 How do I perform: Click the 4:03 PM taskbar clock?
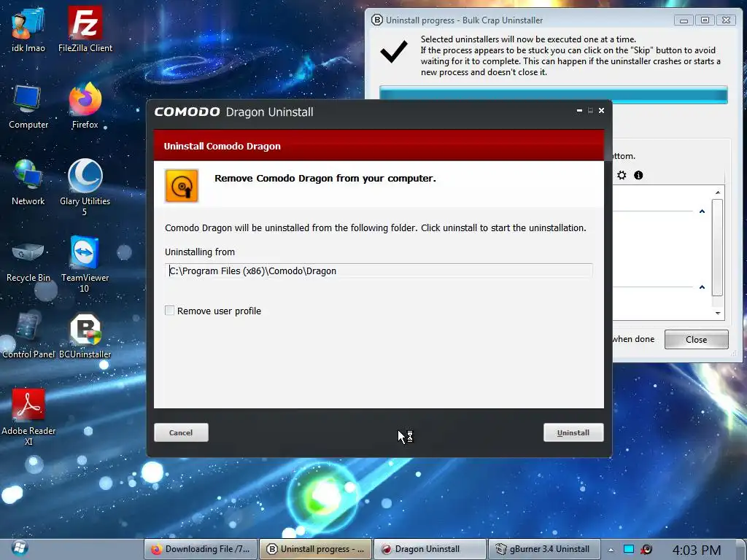696,550
